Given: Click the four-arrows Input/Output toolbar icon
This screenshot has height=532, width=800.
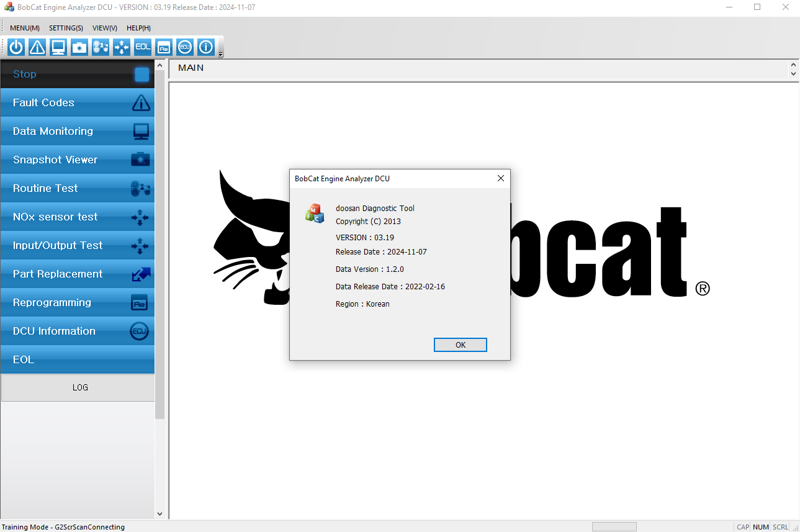Looking at the screenshot, I should click(122, 47).
